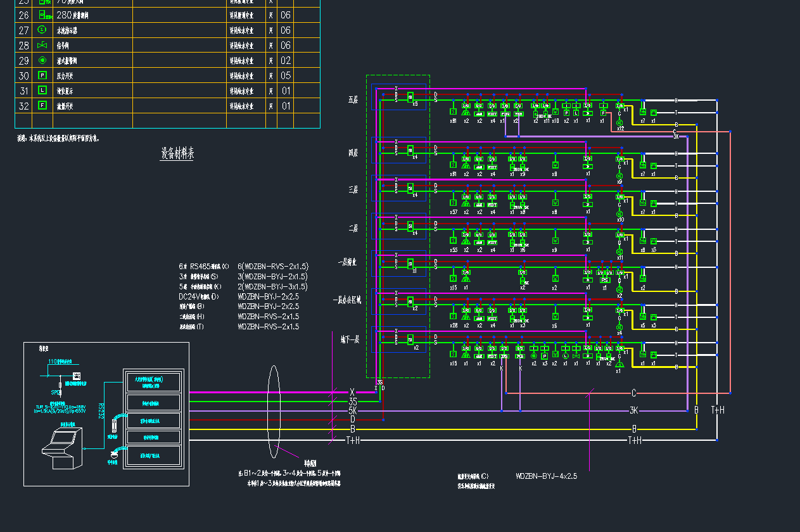Click the "5K" label on the lavender trunk line
This screenshot has width=800, height=532.
[x=352, y=410]
